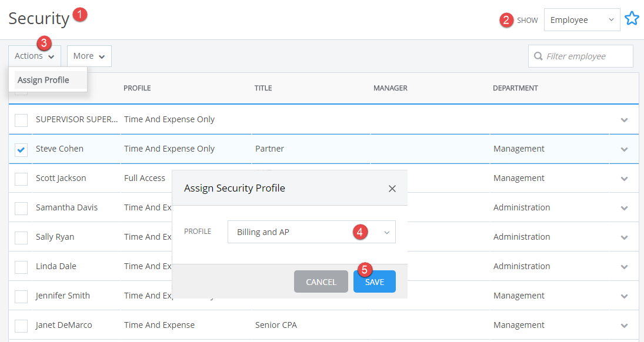Image resolution: width=644 pixels, height=342 pixels.
Task: Open the Billing and AP profile dropdown
Action: click(x=311, y=232)
